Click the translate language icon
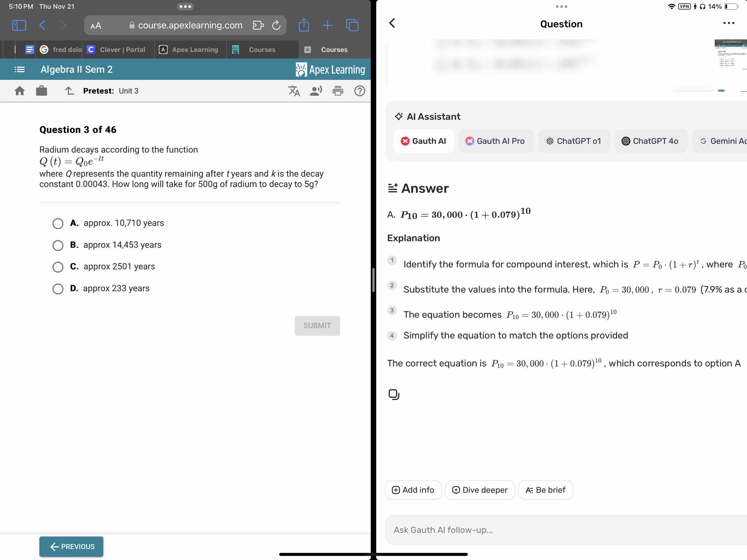The image size is (747, 560). point(293,91)
